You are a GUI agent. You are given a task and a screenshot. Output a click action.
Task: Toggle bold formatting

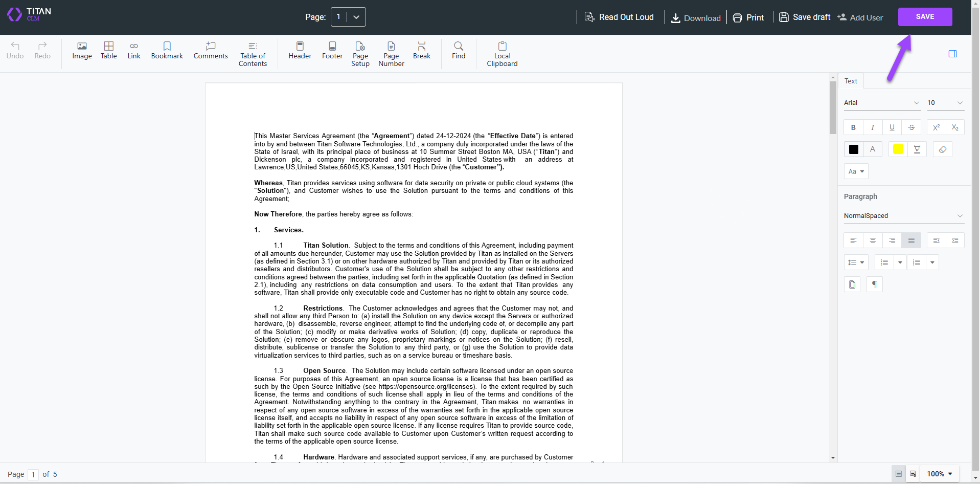pos(853,127)
